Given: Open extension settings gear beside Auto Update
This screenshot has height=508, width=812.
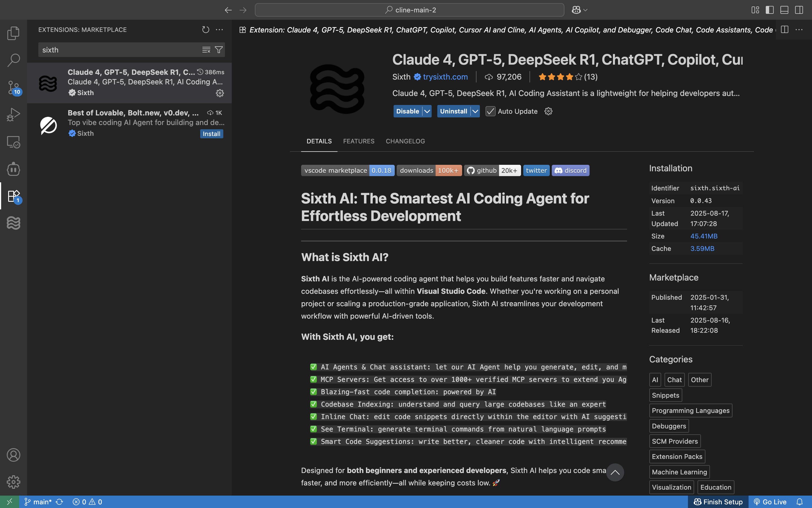Looking at the screenshot, I should point(548,111).
